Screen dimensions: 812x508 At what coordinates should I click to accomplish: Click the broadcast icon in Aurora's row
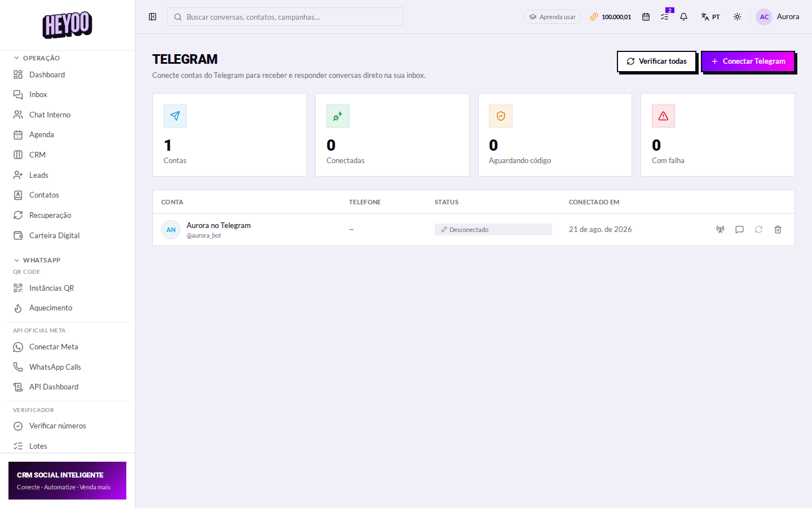pos(720,230)
